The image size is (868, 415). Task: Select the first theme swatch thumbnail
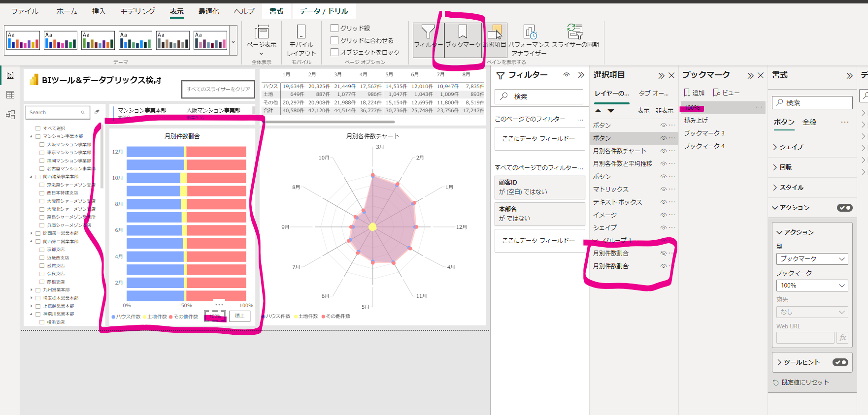23,40
